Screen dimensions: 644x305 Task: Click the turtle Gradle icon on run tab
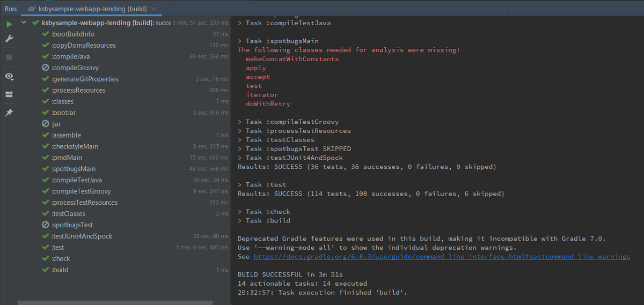pos(31,9)
